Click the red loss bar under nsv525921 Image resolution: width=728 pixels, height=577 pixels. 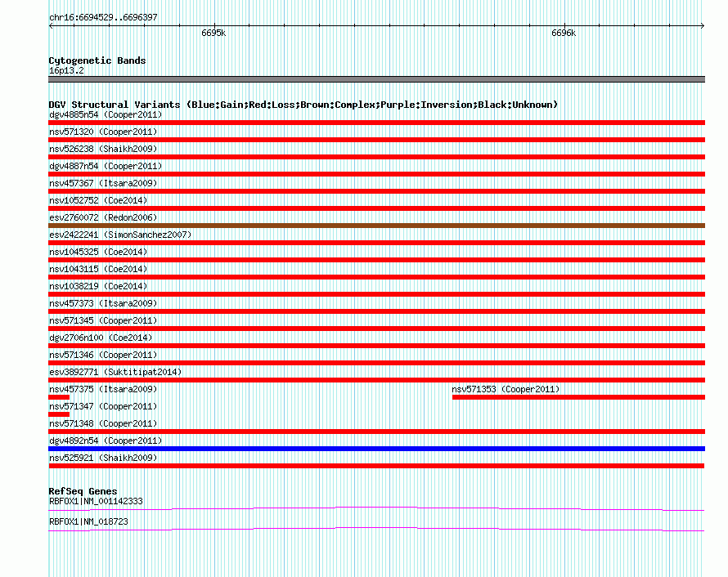point(376,466)
